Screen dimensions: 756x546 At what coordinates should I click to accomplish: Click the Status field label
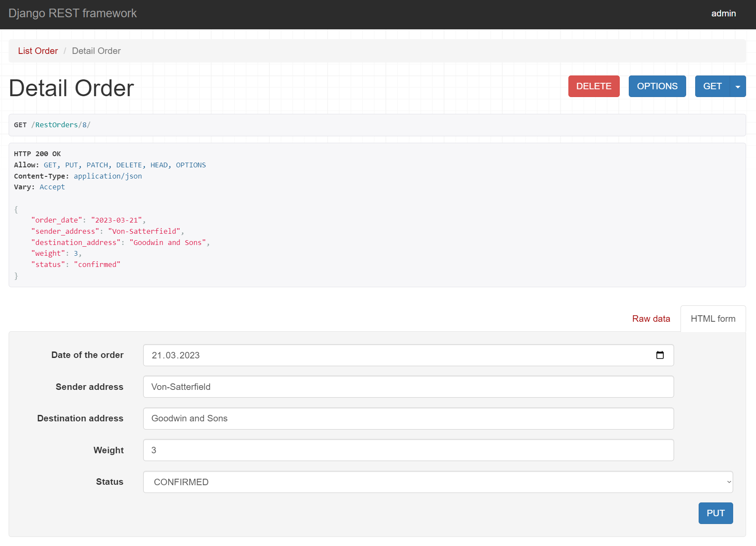pyautogui.click(x=110, y=482)
